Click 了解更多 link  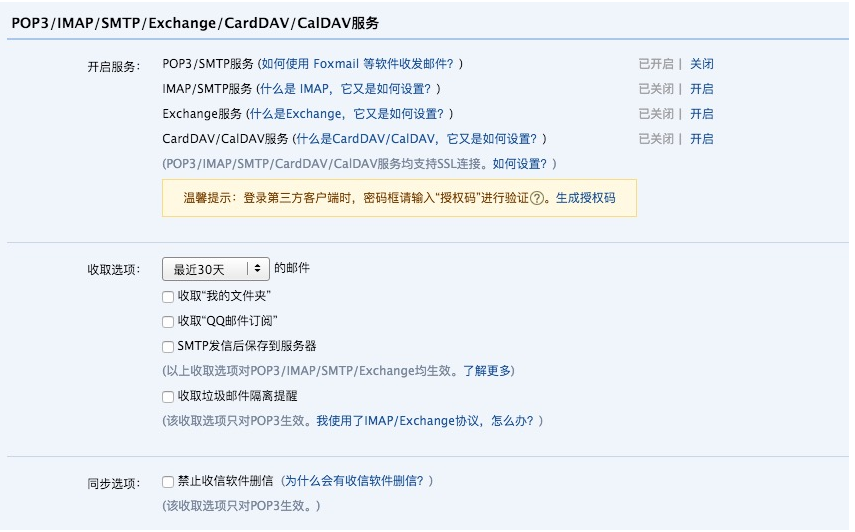tap(487, 371)
